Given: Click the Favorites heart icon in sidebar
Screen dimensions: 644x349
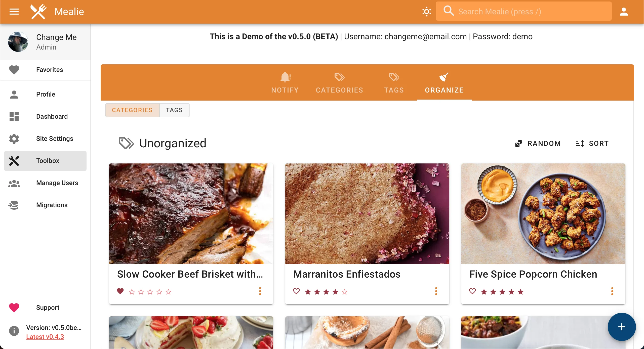Looking at the screenshot, I should pos(14,69).
